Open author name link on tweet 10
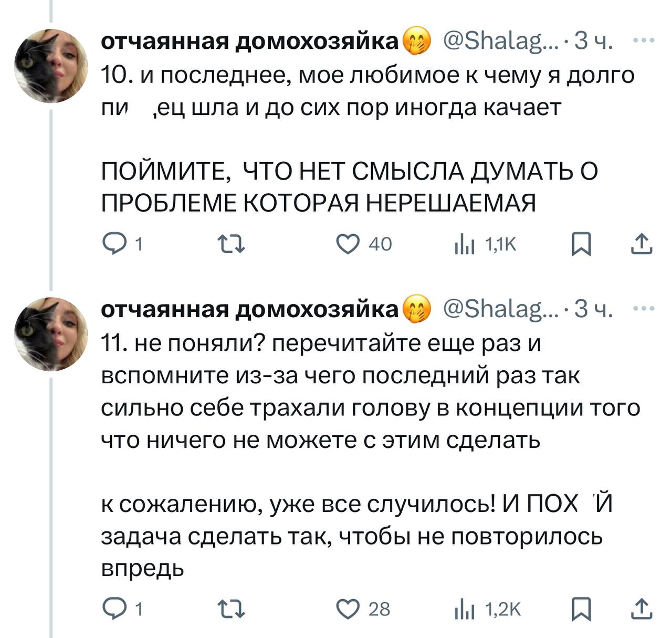 [250, 41]
